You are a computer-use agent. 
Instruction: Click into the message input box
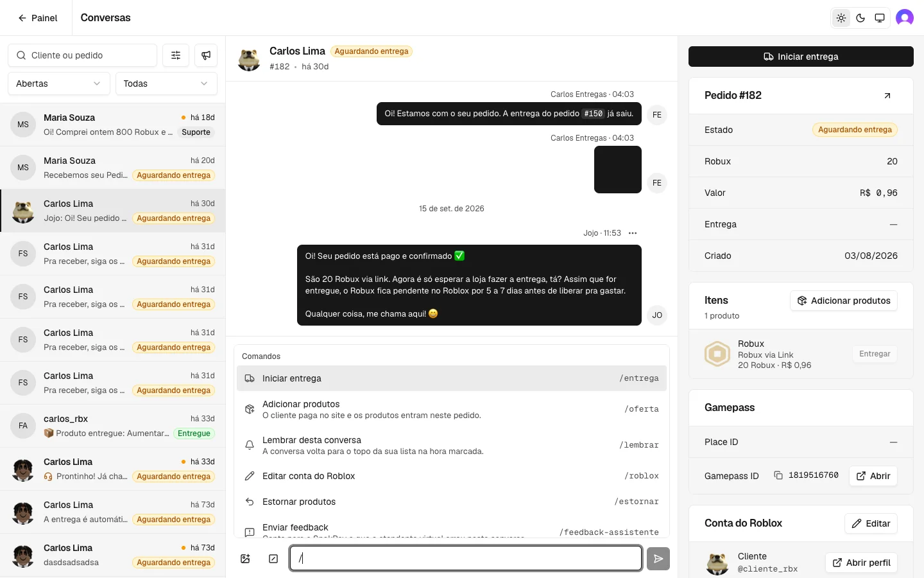pos(466,558)
